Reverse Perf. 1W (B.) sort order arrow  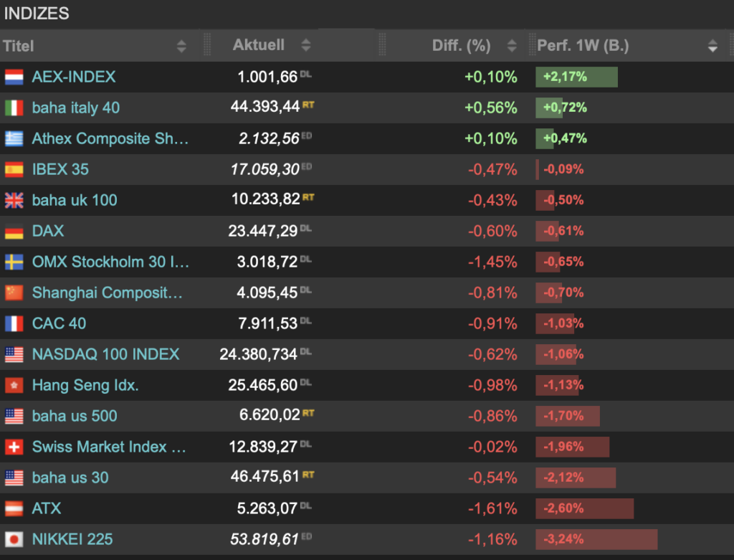(x=712, y=46)
